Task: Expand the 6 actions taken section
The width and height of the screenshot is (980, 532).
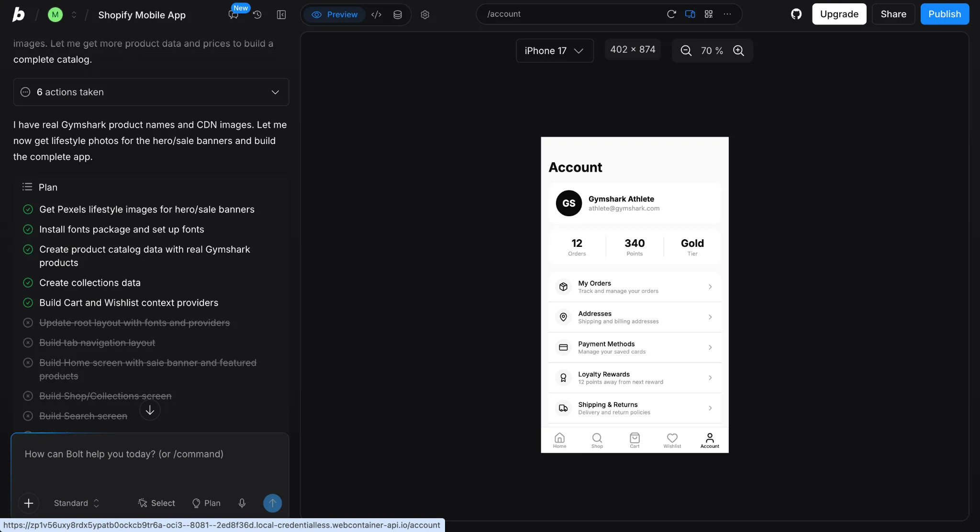Action: pyautogui.click(x=151, y=92)
